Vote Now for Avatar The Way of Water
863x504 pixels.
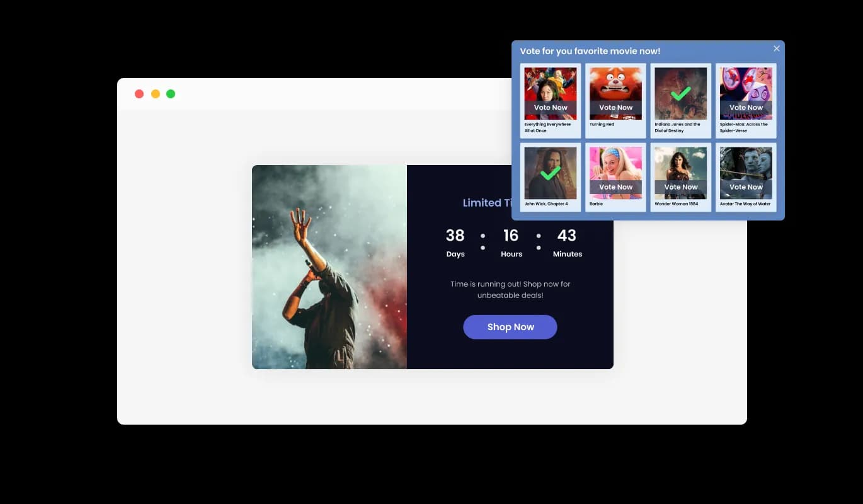pyautogui.click(x=746, y=186)
